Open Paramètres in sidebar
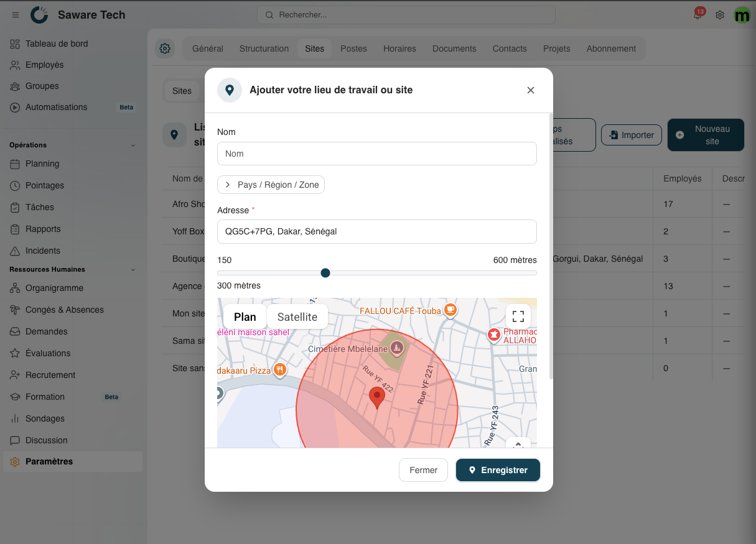The width and height of the screenshot is (756, 544). pos(73,461)
